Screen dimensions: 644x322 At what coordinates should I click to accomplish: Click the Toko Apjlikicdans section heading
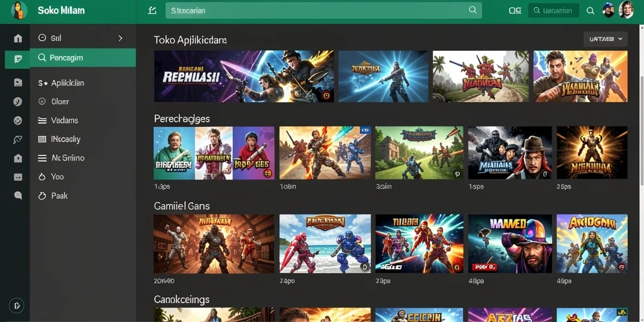pos(190,40)
